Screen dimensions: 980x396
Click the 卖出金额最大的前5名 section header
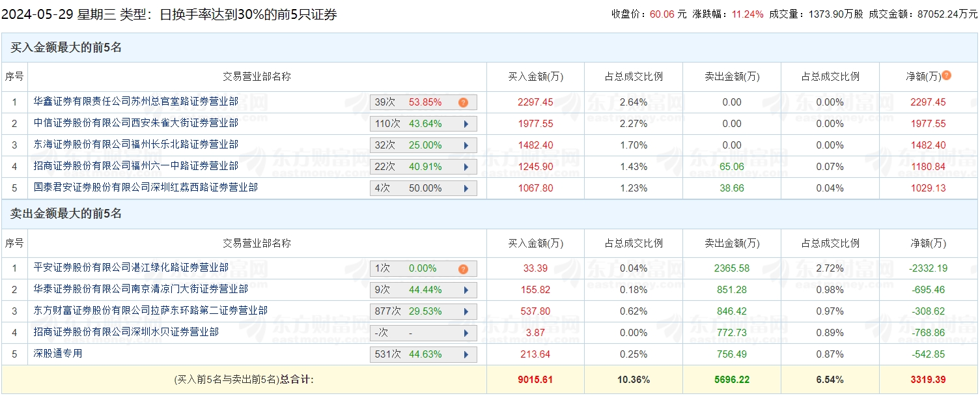click(x=66, y=214)
